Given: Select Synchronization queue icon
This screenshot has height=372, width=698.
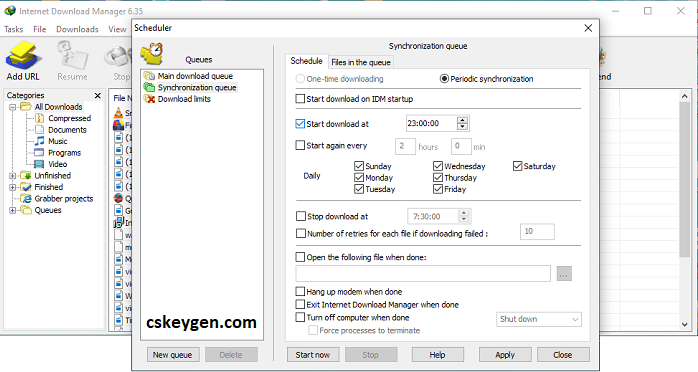Looking at the screenshot, I should [x=150, y=87].
